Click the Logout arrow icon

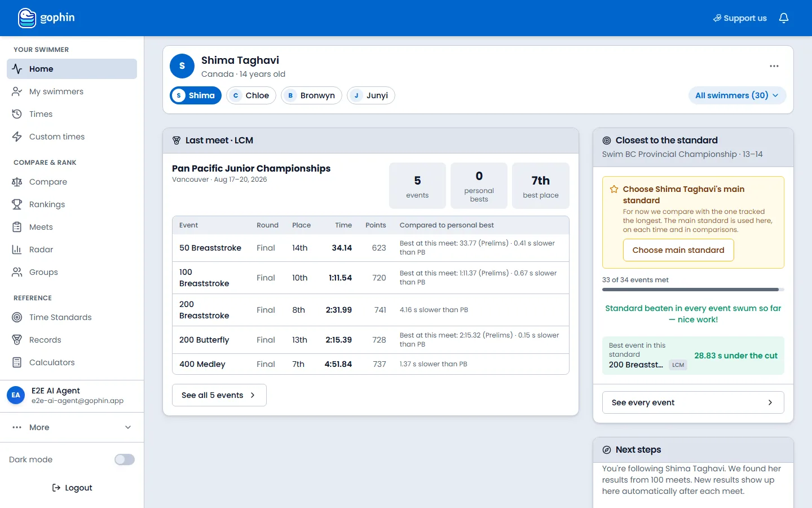(56, 488)
